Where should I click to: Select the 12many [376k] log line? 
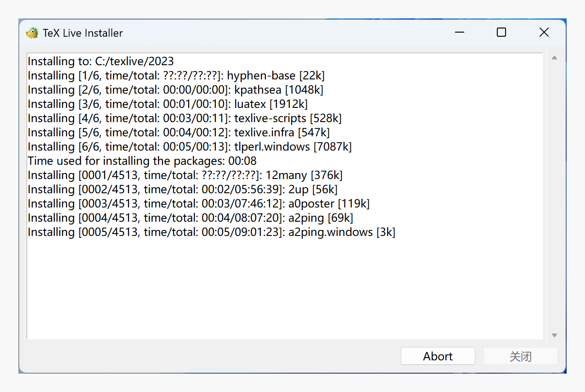[185, 175]
